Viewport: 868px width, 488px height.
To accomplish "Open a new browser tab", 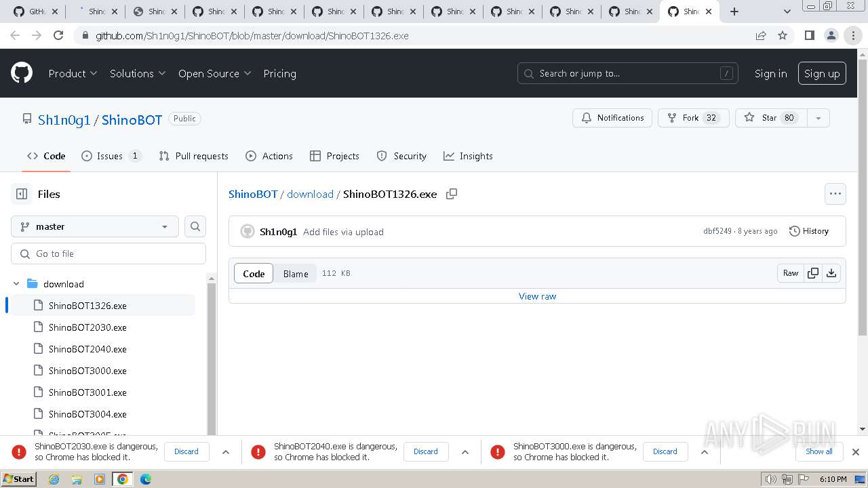I will [734, 12].
